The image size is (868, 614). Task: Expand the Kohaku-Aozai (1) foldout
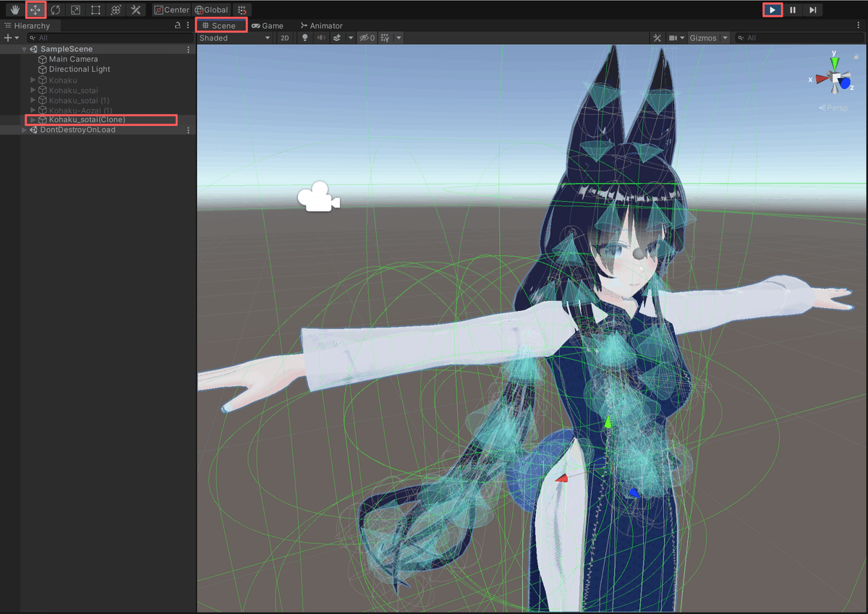[x=33, y=110]
